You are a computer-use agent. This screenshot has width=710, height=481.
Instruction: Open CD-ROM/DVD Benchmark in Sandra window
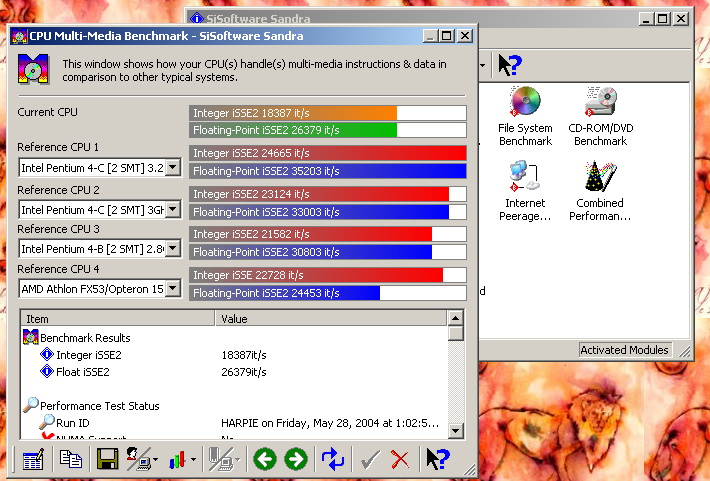point(600,116)
